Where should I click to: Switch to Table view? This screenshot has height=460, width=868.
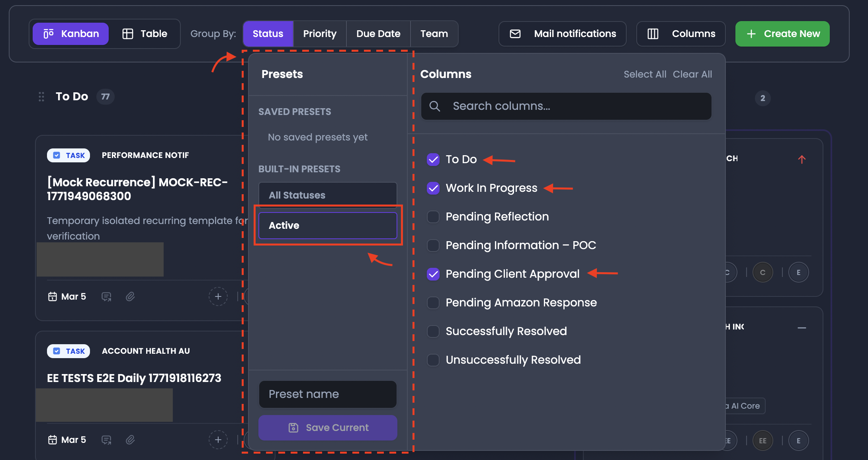(145, 34)
